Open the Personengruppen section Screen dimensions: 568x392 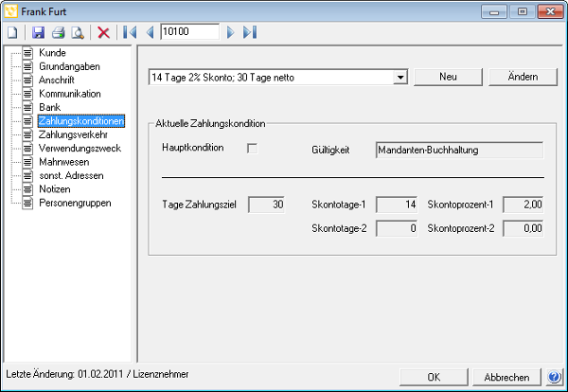coord(75,203)
